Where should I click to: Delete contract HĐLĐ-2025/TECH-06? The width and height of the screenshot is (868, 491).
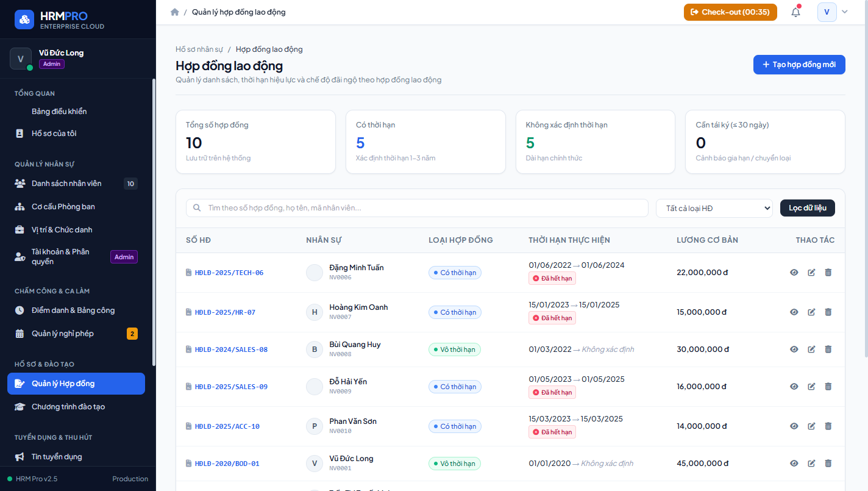[x=828, y=273]
